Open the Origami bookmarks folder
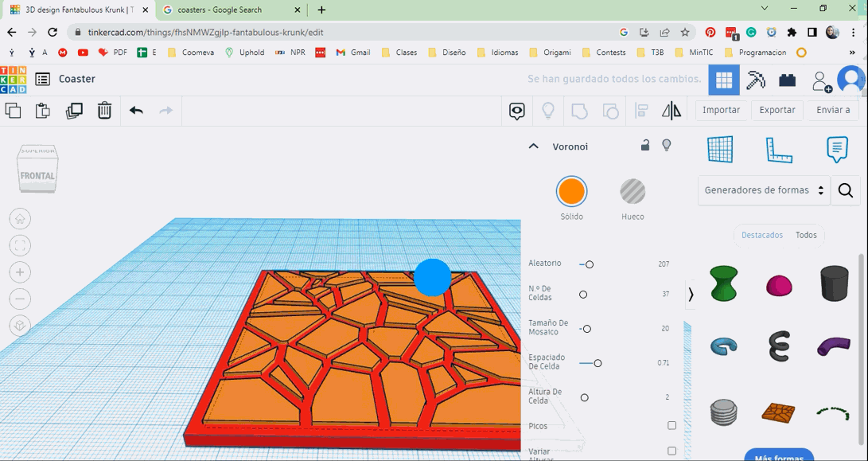 point(550,53)
